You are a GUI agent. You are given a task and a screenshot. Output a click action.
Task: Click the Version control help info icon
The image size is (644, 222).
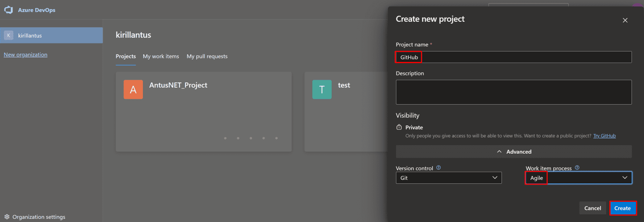[x=439, y=168]
